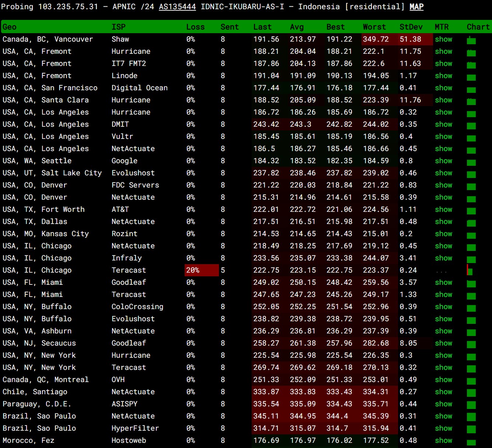Screen dimensions: 492x448
Task: Click latency chart for Denver FDC Servers
Action: (471, 186)
